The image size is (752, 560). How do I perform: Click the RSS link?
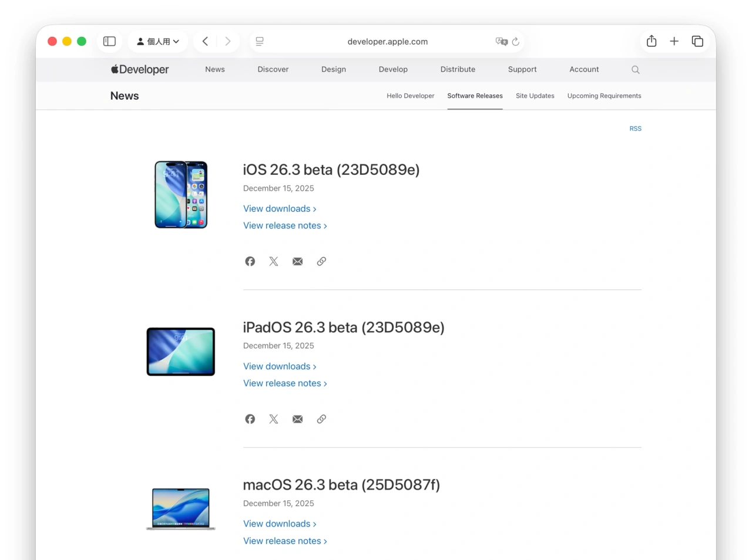pyautogui.click(x=635, y=129)
